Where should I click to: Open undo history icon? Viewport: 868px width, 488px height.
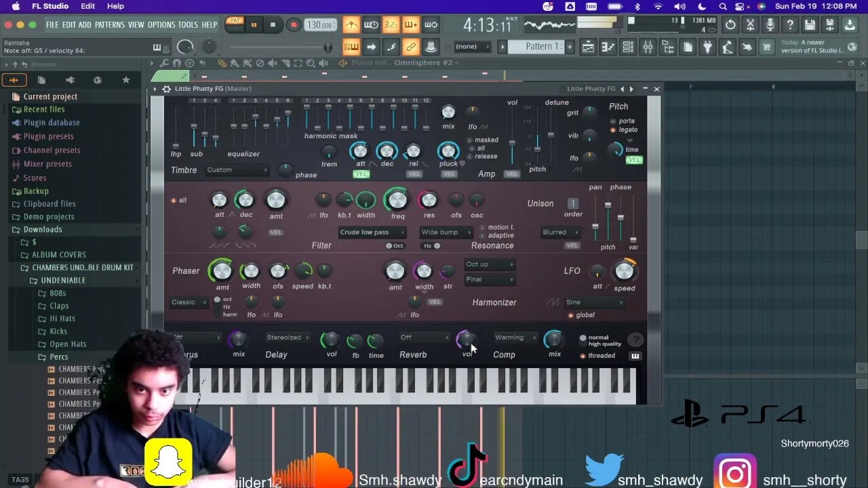tap(730, 25)
